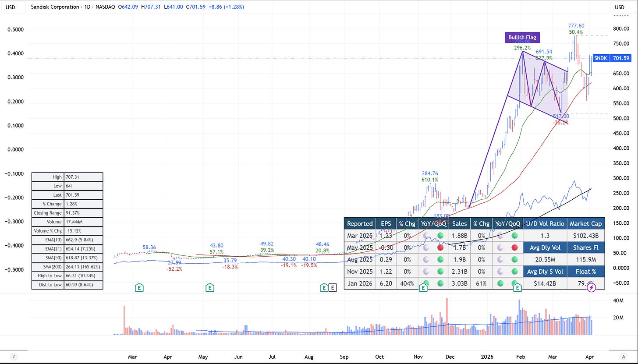638x364 pixels.
Task: Click the A auto-scale button at bottom right
Action: click(623, 357)
